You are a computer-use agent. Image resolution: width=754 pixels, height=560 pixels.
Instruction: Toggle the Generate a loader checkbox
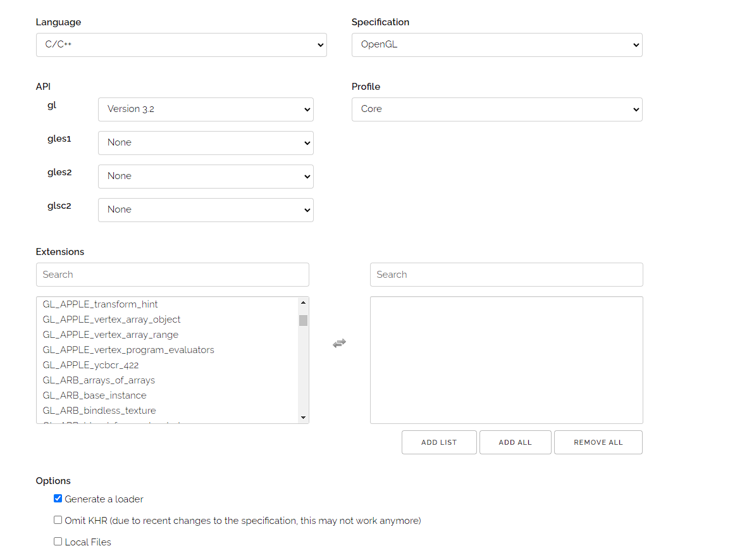pyautogui.click(x=58, y=499)
